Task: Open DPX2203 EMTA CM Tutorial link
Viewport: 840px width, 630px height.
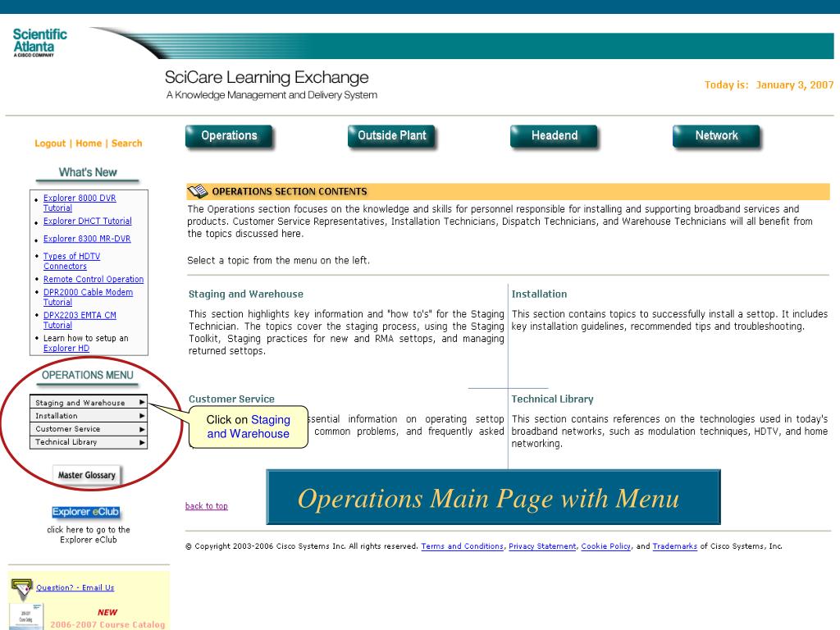Action: [x=80, y=321]
